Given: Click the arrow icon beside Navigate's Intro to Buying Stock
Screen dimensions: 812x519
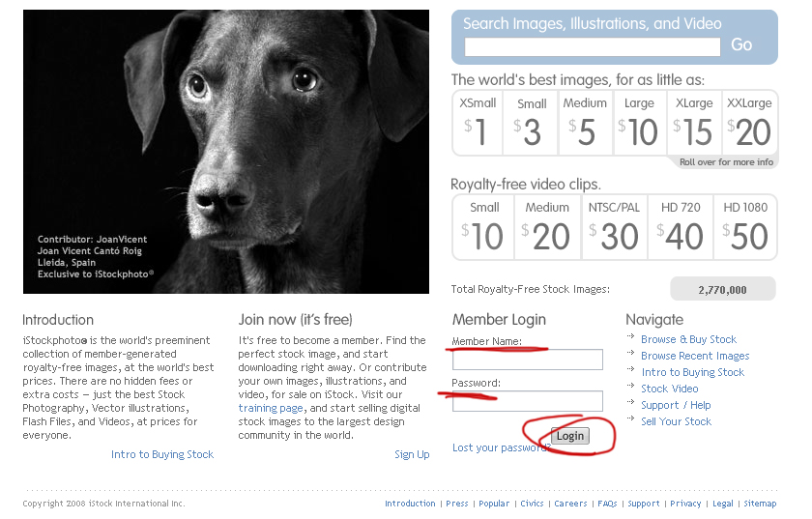Looking at the screenshot, I should (x=630, y=369).
